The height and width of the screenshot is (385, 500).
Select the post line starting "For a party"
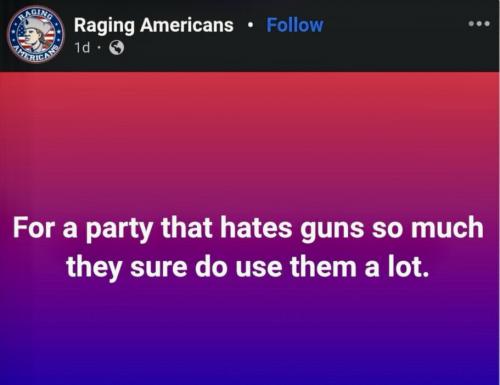(248, 228)
